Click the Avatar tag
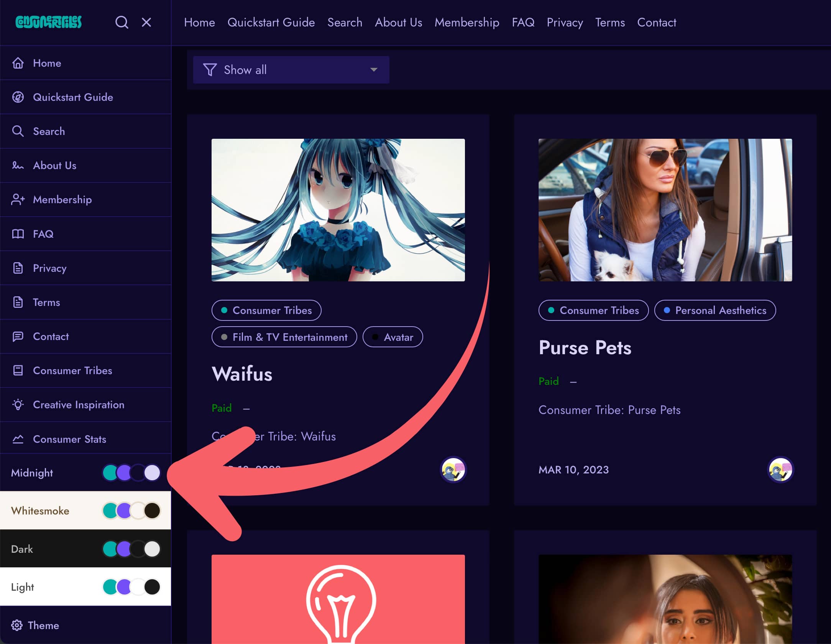This screenshot has height=644, width=831. pos(393,337)
